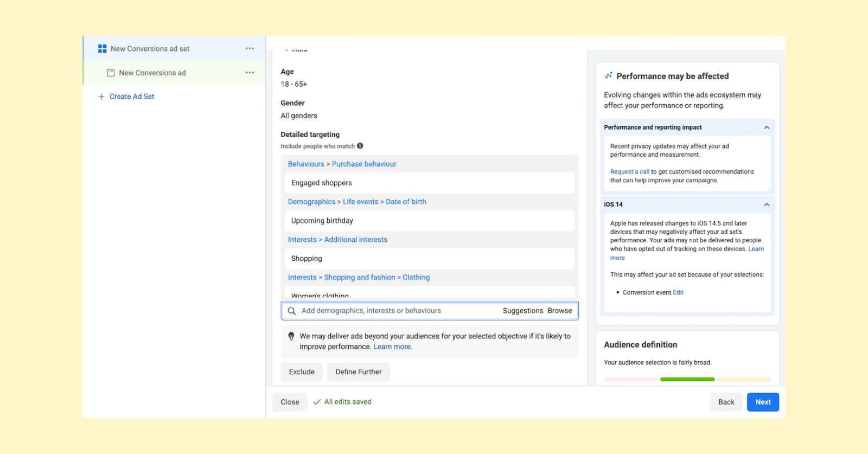868x454 pixels.
Task: Click the magnifier icon in the targeting search box
Action: click(x=291, y=311)
